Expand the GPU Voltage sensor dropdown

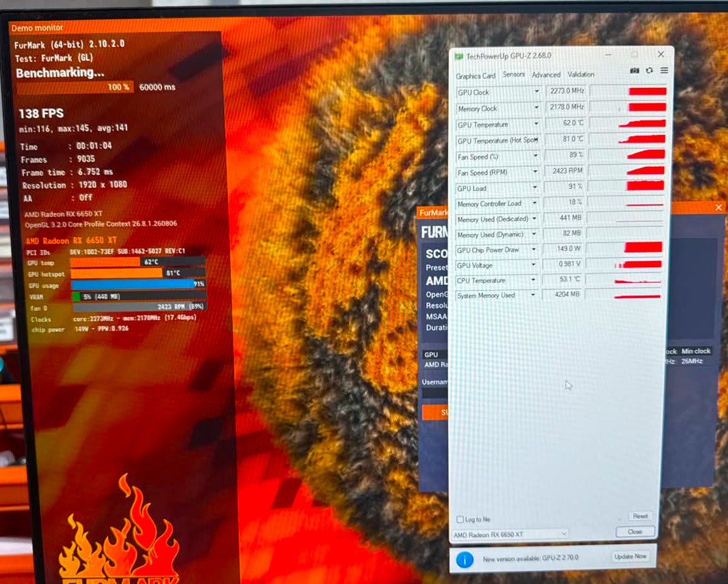(x=533, y=265)
